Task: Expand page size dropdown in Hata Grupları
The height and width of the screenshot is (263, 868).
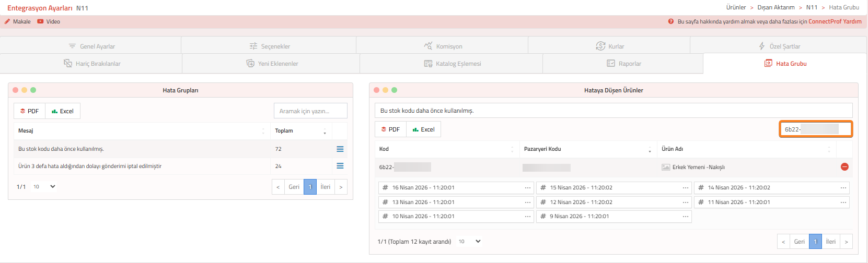Action: [44, 187]
